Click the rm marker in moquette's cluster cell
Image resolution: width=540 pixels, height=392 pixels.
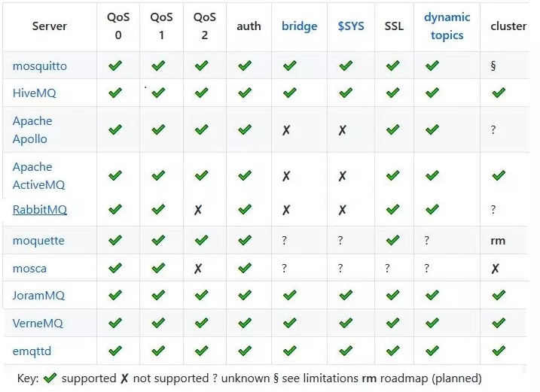click(x=497, y=241)
